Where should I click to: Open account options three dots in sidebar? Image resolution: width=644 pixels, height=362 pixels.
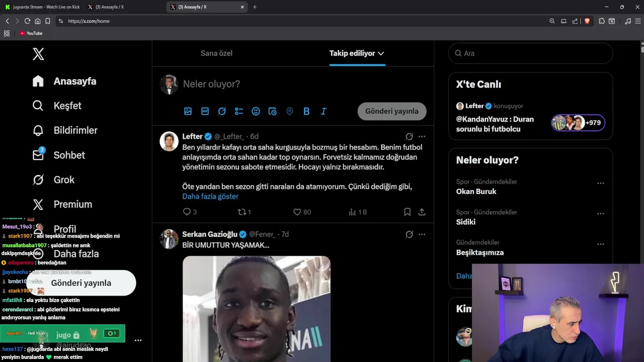point(138,340)
